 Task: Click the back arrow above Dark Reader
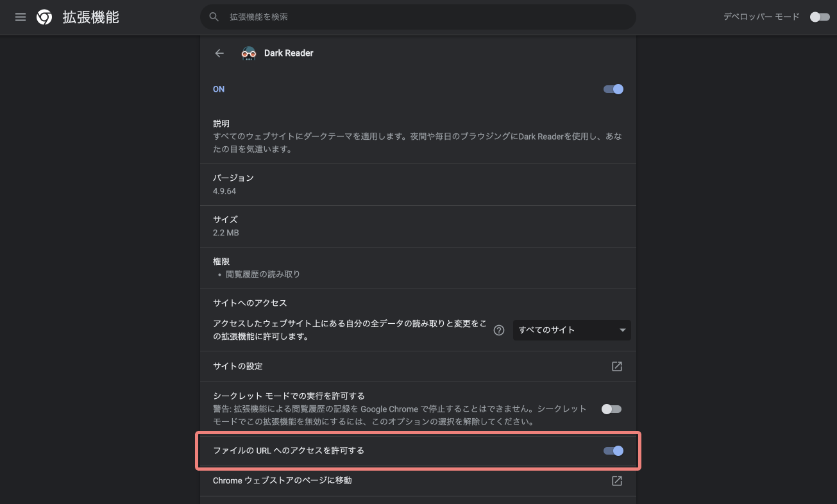(x=219, y=53)
